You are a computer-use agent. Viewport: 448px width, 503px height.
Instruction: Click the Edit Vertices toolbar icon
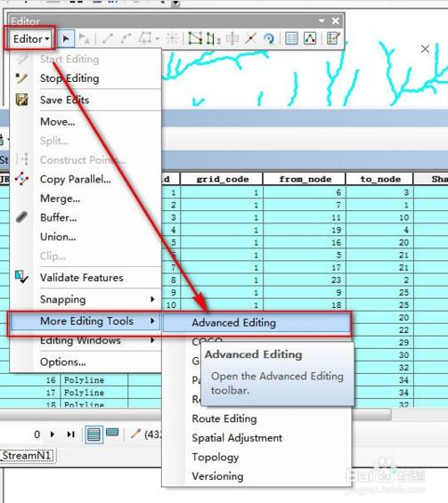click(x=195, y=38)
